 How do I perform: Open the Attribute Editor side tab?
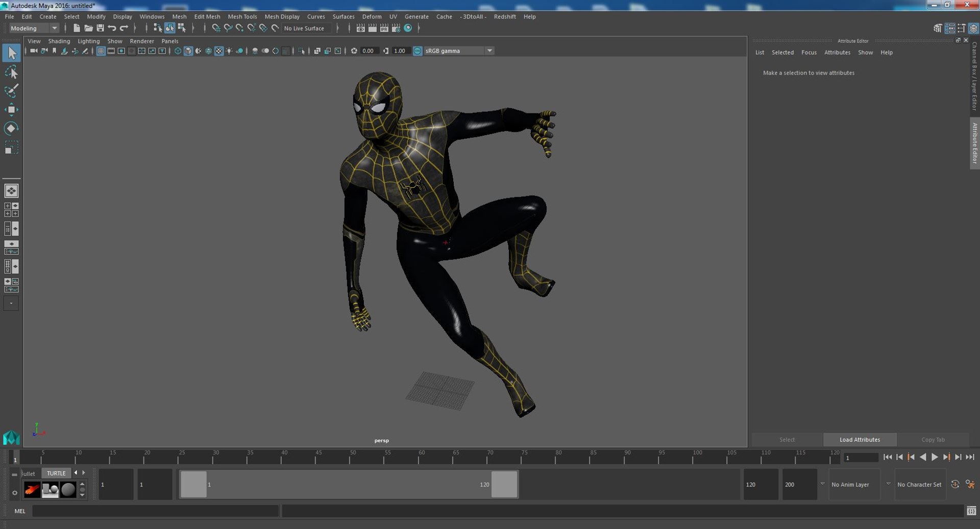(974, 143)
